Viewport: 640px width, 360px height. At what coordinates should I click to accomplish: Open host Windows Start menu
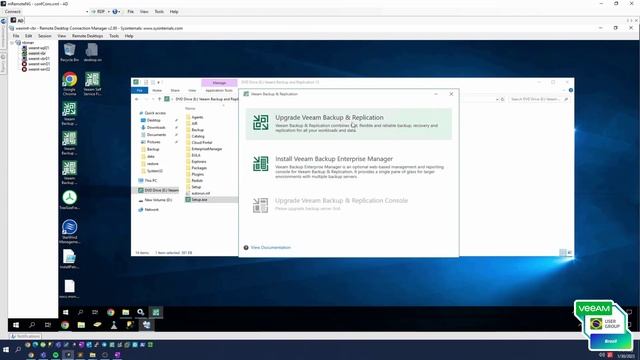pos(6,350)
